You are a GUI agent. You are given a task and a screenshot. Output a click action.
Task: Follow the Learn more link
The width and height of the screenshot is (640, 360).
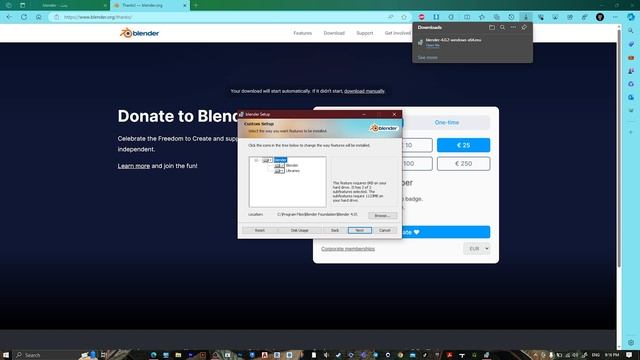[134, 166]
